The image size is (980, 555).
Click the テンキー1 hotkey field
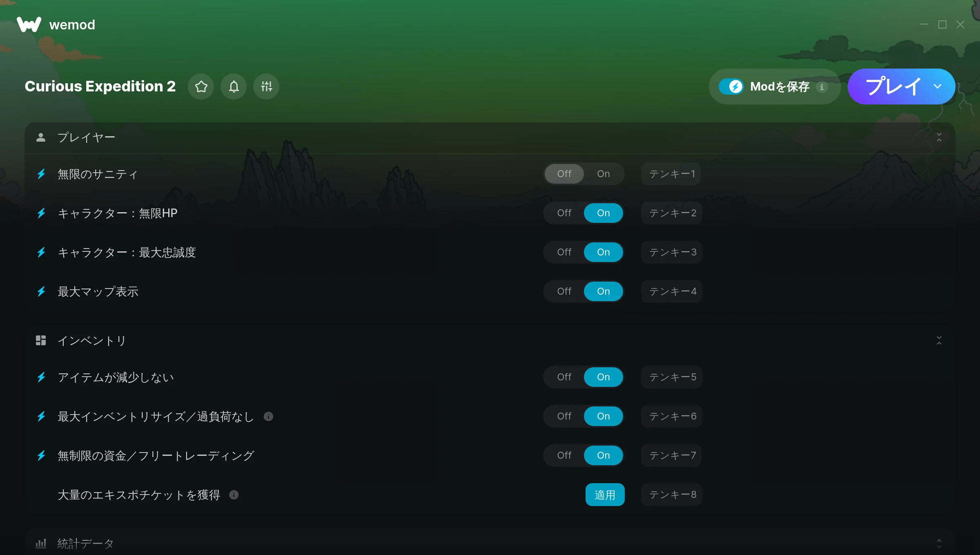(671, 174)
